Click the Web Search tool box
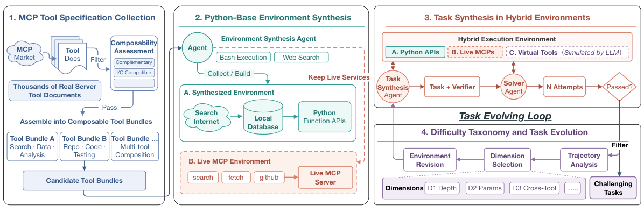 (301, 58)
